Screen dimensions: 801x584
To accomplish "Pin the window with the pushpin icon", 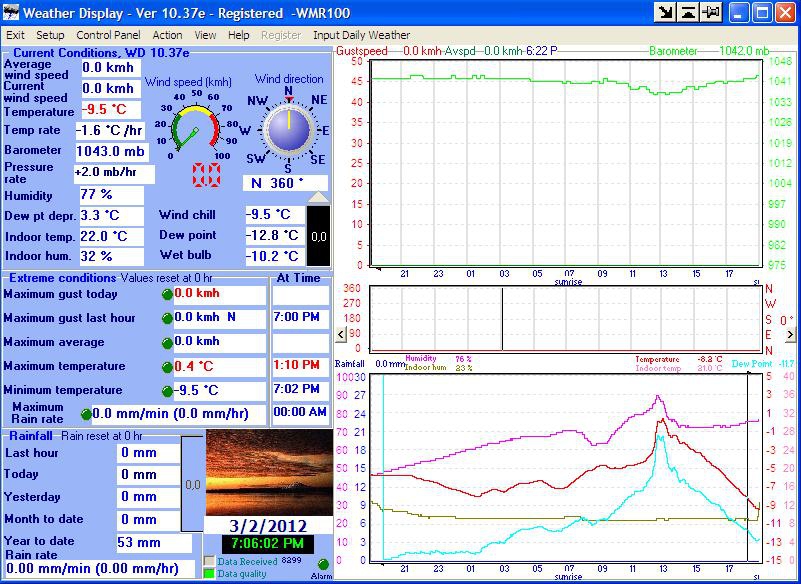I will [x=711, y=13].
